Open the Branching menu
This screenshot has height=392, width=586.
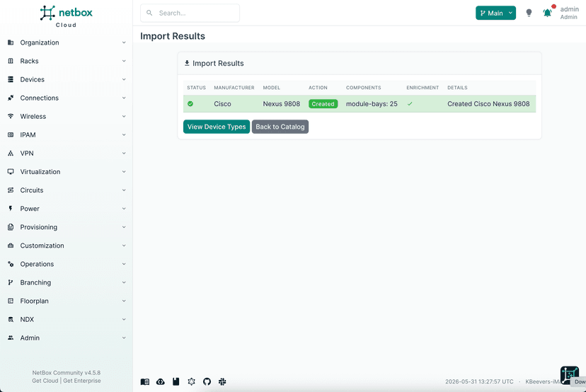(66, 282)
